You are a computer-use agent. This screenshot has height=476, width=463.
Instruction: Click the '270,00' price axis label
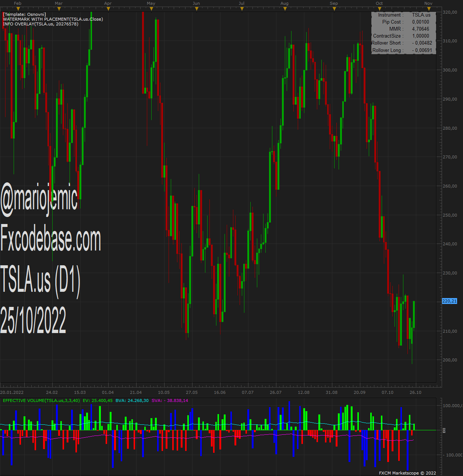pyautogui.click(x=450, y=157)
